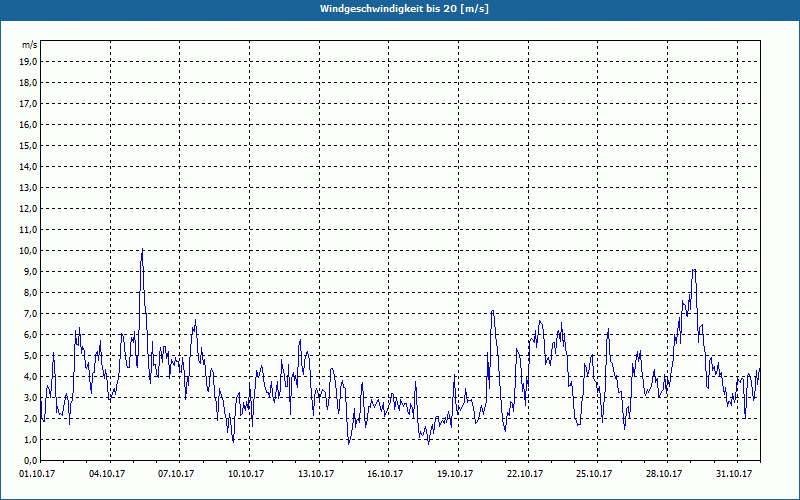Click the 19,0 y-axis label
Viewport: 800px width, 500px height.
click(x=28, y=62)
